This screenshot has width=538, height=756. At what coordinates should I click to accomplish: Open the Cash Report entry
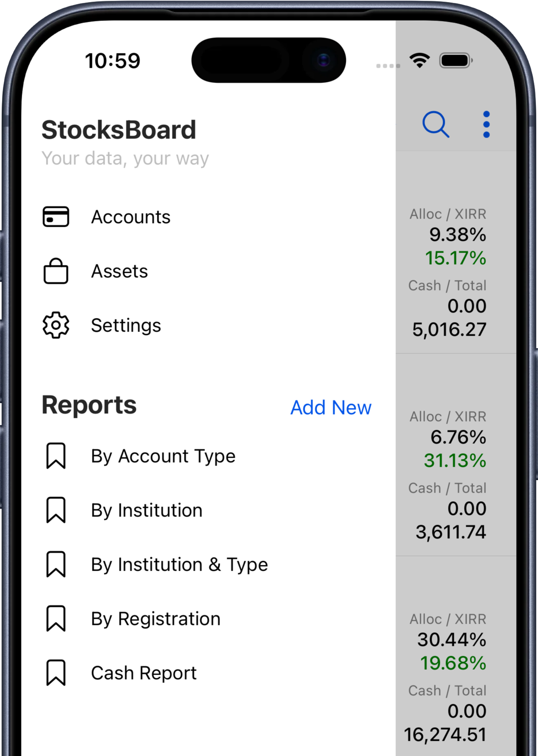(144, 673)
